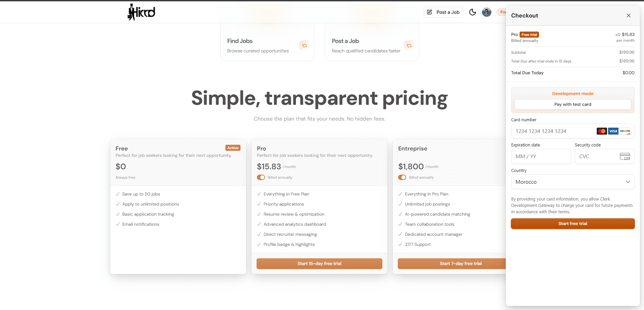Click Start 15-day free trial button
The height and width of the screenshot is (310, 644).
319,264
